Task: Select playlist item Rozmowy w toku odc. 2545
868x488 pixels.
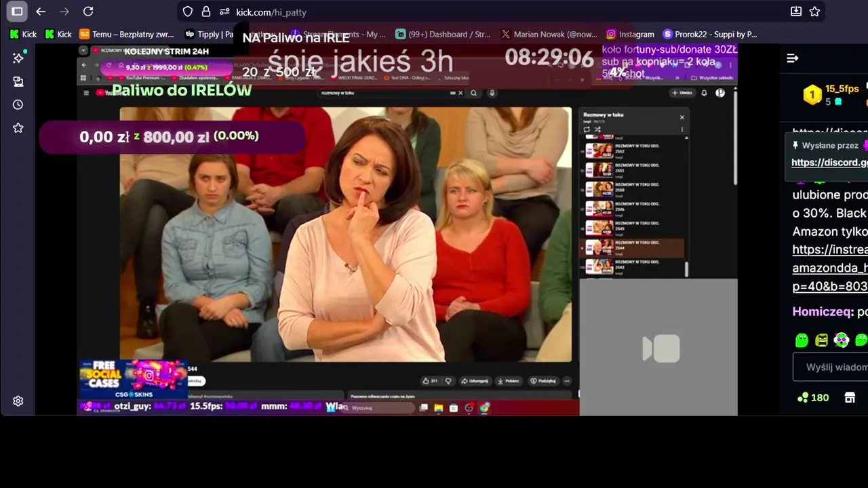Action: 633,228
